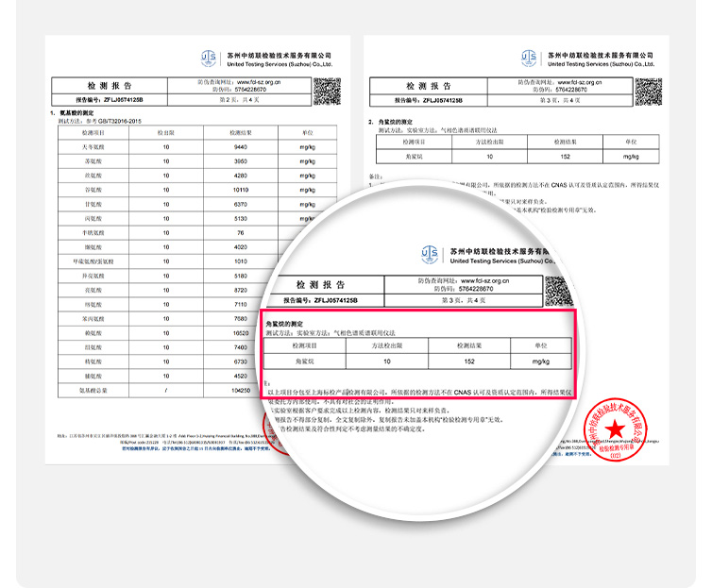Viewport: 712px width, 588px height.
Task: Click the QR code on the page 2 report
Action: (x=327, y=92)
